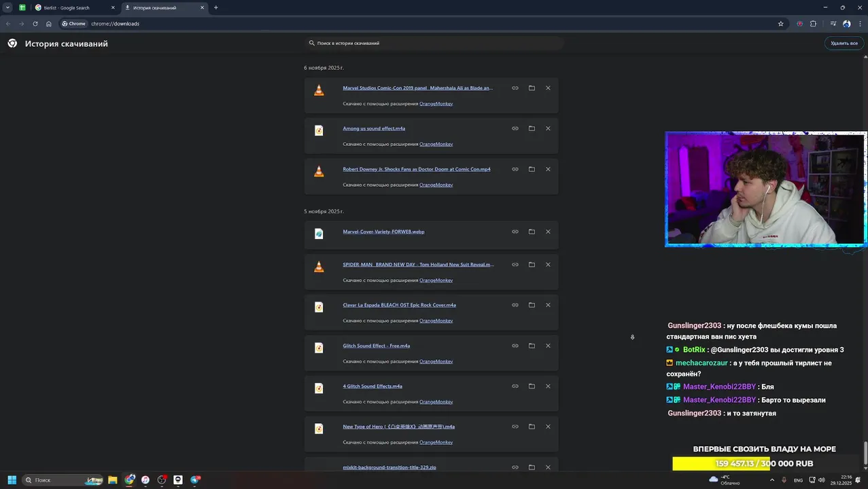This screenshot has width=868, height=489.
Task: Remove Among us sound effect.m4a from list
Action: click(x=548, y=128)
